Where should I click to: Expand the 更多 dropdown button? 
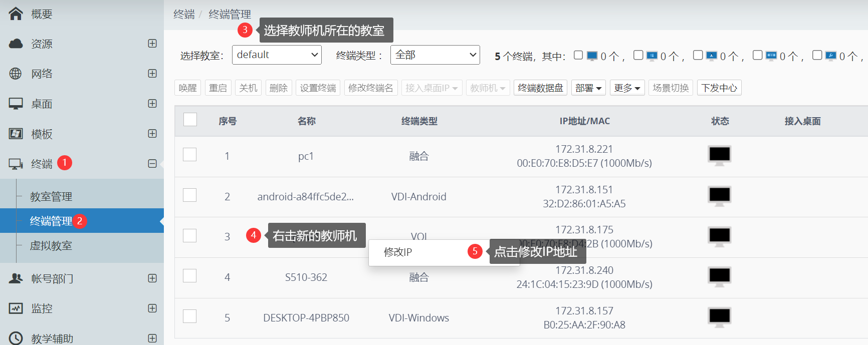[x=627, y=88]
